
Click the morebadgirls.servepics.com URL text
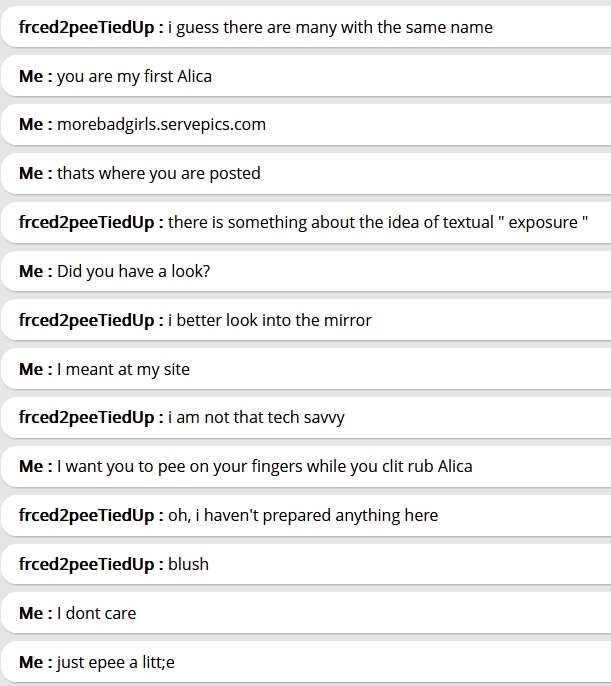[161, 125]
